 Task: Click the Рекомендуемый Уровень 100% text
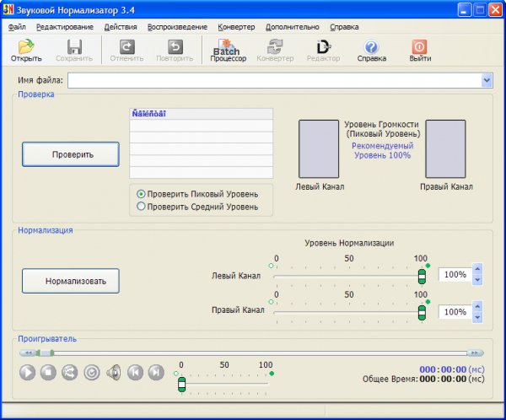point(382,150)
